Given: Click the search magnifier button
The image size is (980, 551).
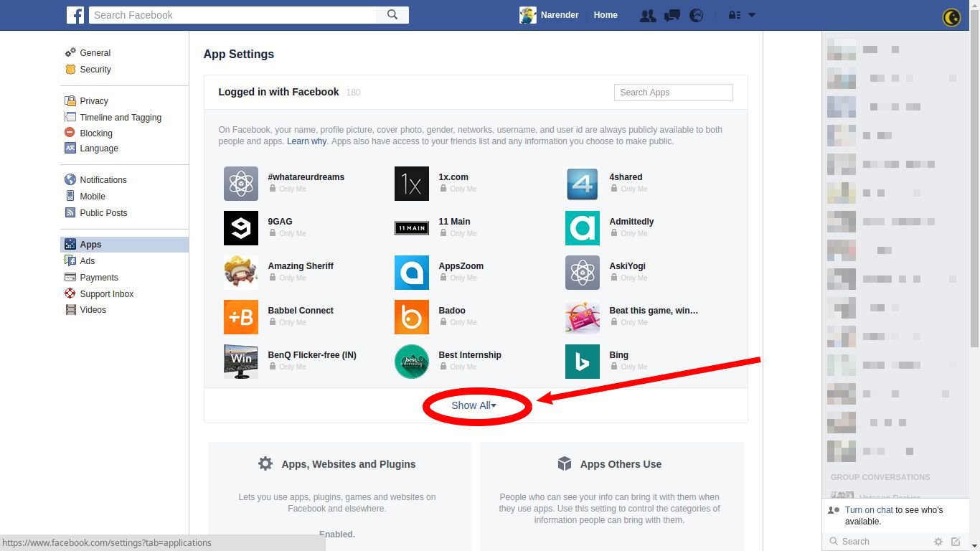Looking at the screenshot, I should [392, 15].
